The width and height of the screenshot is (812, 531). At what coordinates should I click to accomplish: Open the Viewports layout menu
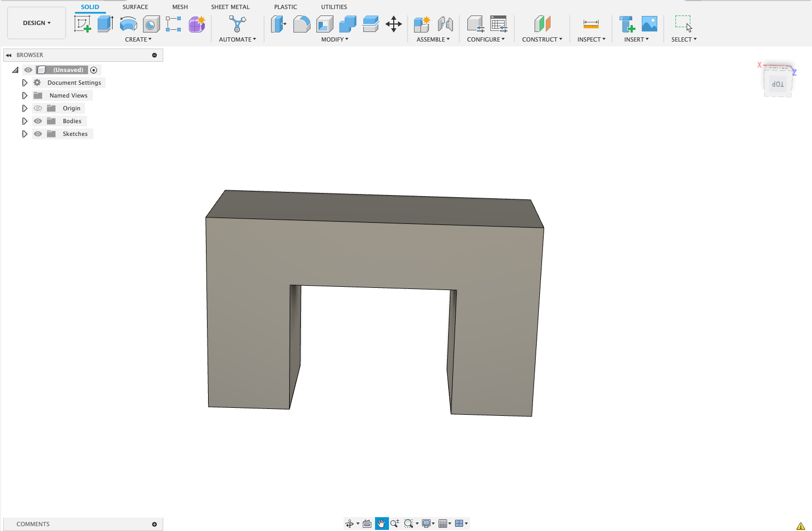click(459, 524)
